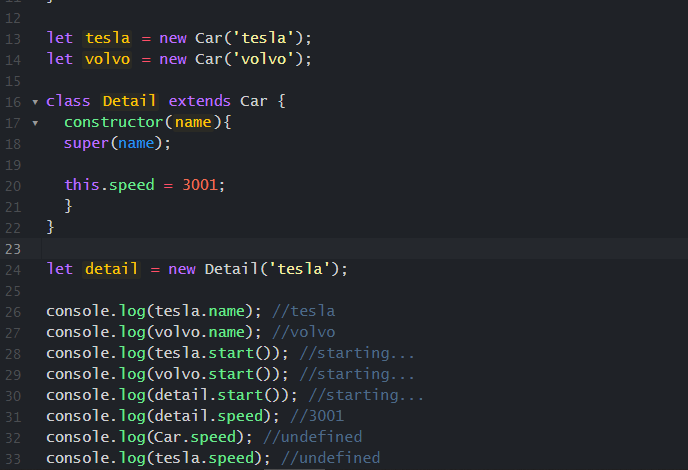The height and width of the screenshot is (470, 688).
Task: Click 'this.speed' assignment text
Action: 110,185
